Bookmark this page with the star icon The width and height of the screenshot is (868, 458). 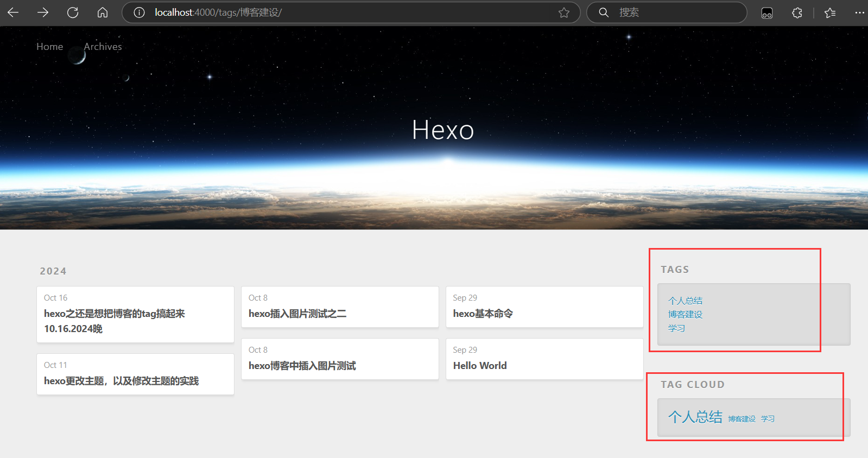[x=564, y=12]
